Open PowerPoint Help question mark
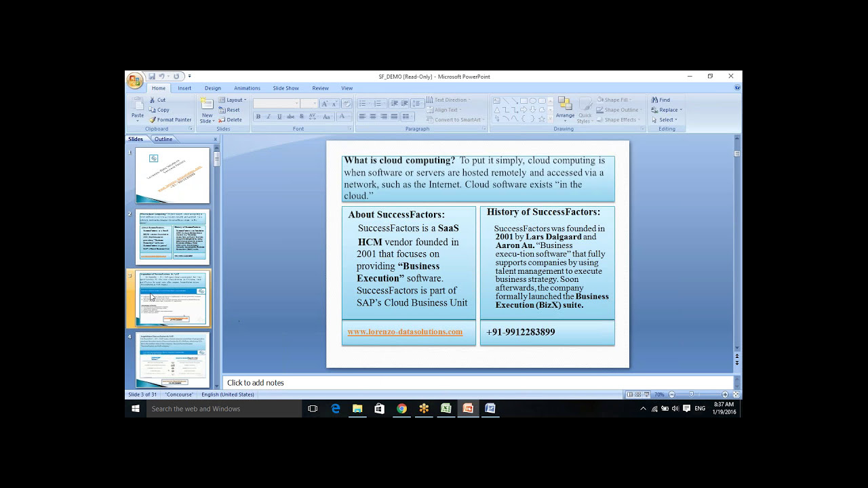 coord(737,88)
